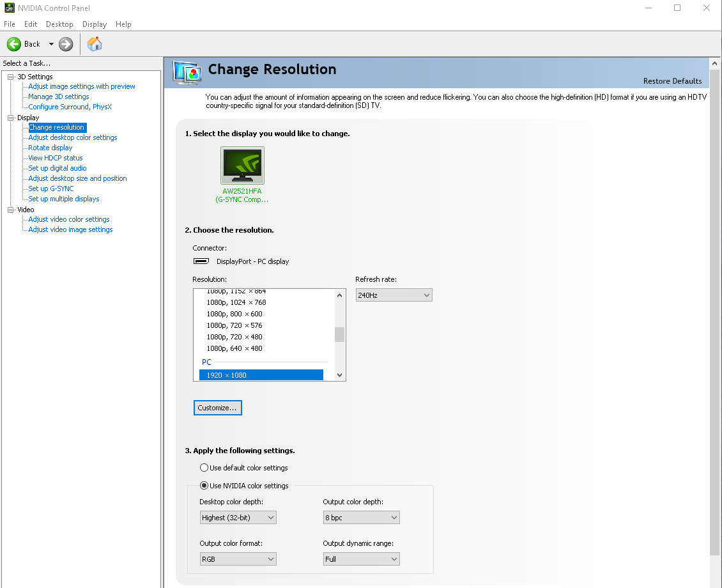The image size is (722, 588).
Task: Select 1080p, 1024 × 768 resolution
Action: 236,302
